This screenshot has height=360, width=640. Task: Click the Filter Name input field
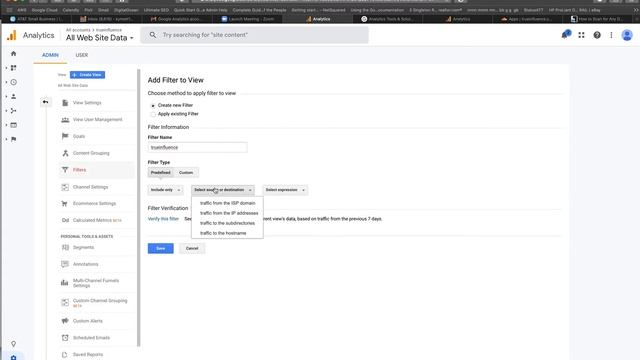click(198, 147)
